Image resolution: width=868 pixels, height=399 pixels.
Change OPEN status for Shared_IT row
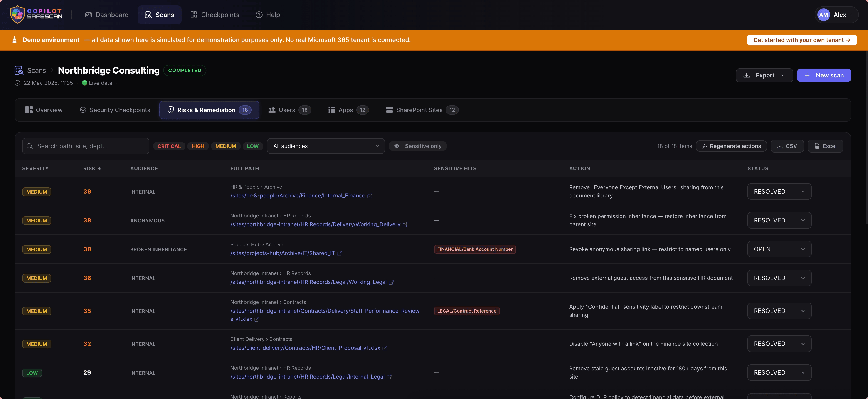[779, 249]
